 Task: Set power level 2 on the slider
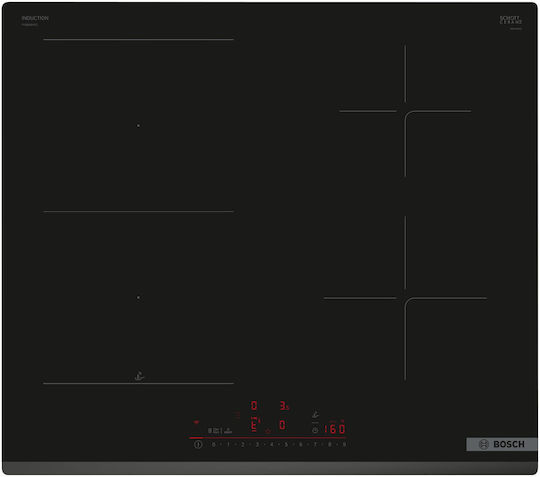click(242, 444)
